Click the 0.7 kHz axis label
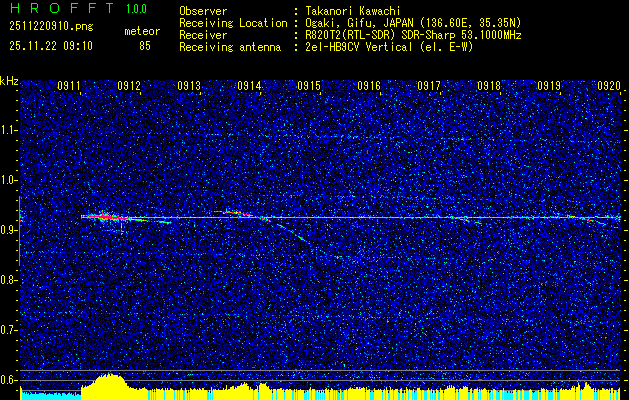Viewport: 629px width, 400px height. (x=8, y=330)
